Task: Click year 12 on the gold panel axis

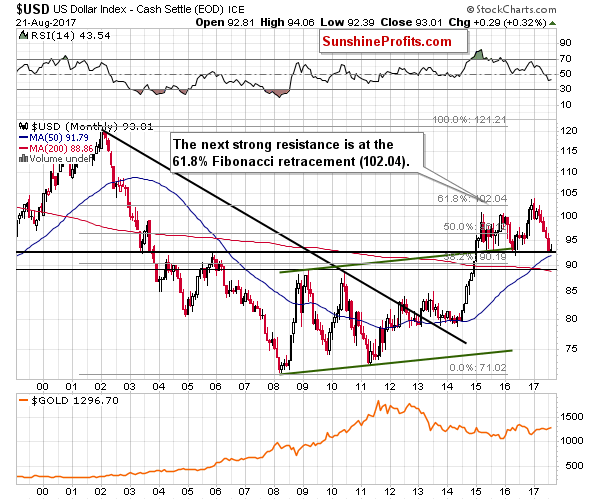Action: [x=389, y=492]
